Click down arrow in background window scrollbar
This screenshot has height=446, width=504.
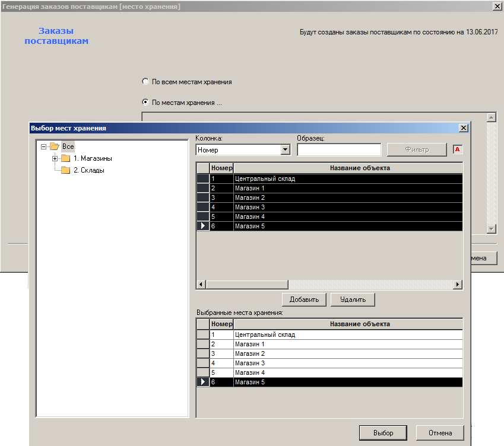click(x=492, y=228)
